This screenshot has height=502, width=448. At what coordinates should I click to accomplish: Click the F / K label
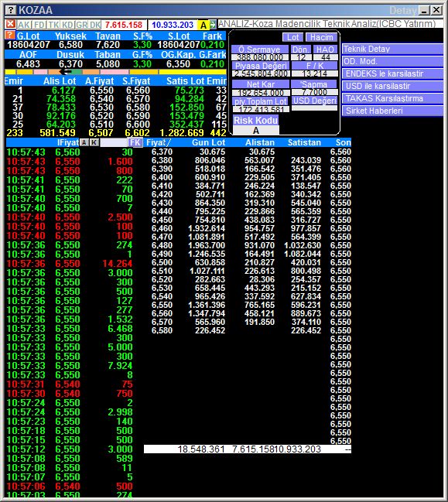(x=315, y=66)
